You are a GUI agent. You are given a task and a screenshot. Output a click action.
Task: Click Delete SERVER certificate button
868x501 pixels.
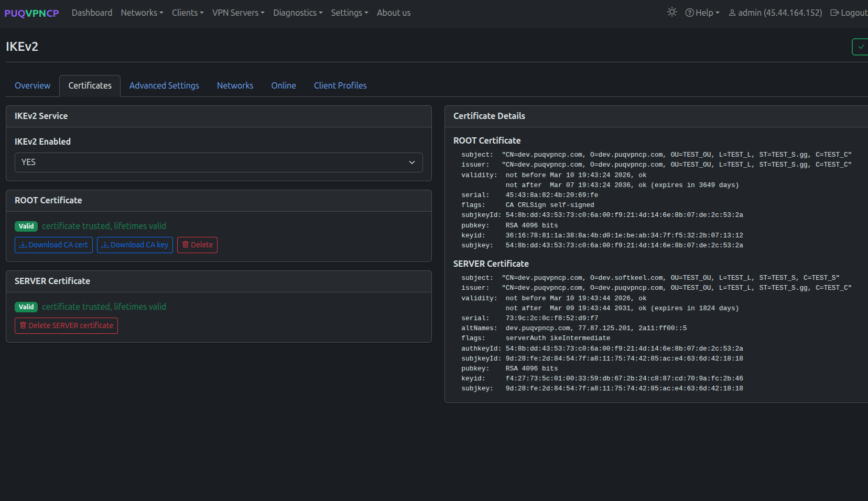[66, 325]
